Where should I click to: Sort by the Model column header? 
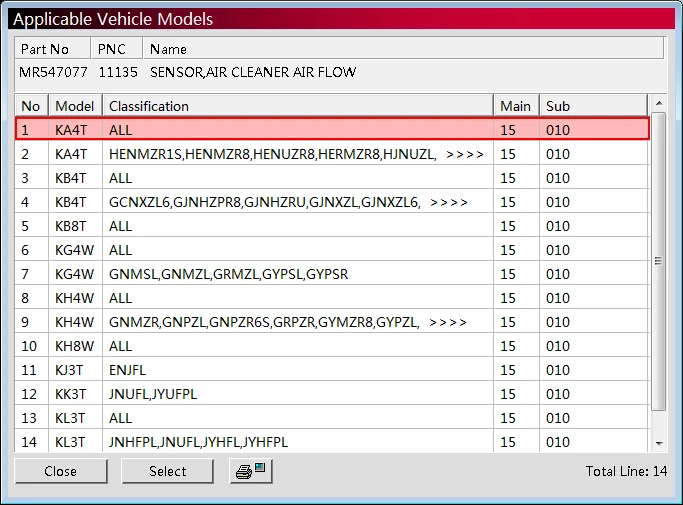75,106
